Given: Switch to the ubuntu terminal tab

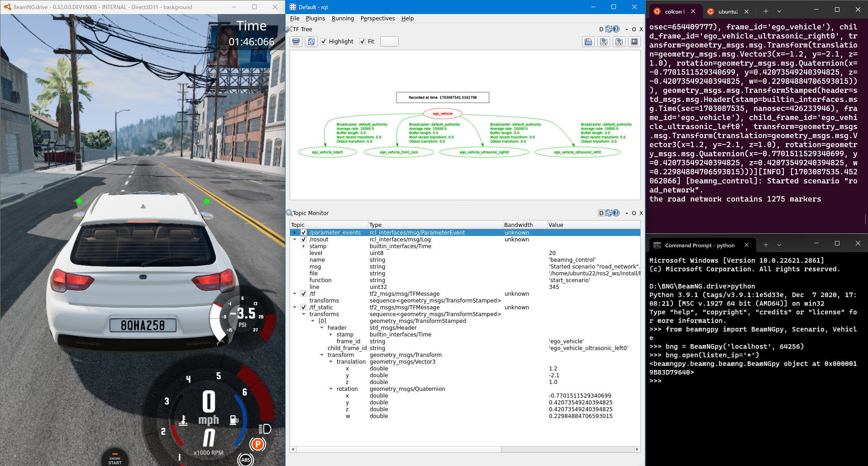Looking at the screenshot, I should [728, 12].
